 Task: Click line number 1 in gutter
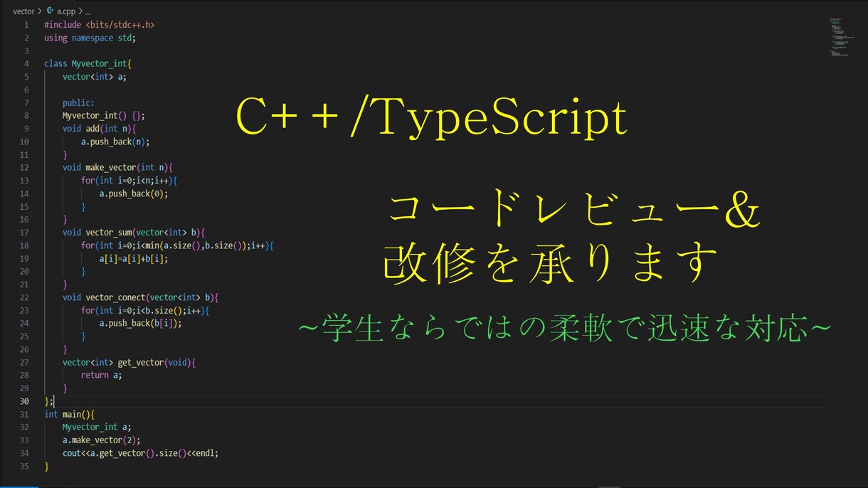[x=26, y=25]
